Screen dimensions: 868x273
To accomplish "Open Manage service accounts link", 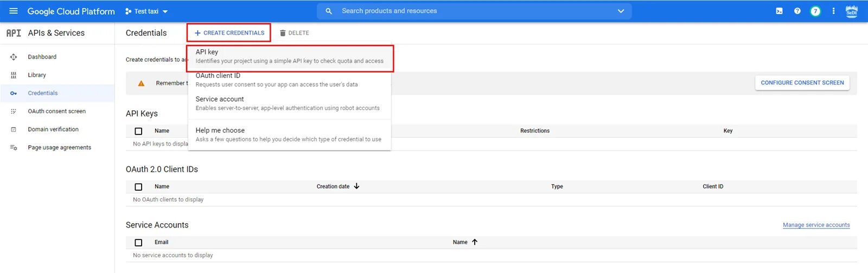I will (x=816, y=225).
